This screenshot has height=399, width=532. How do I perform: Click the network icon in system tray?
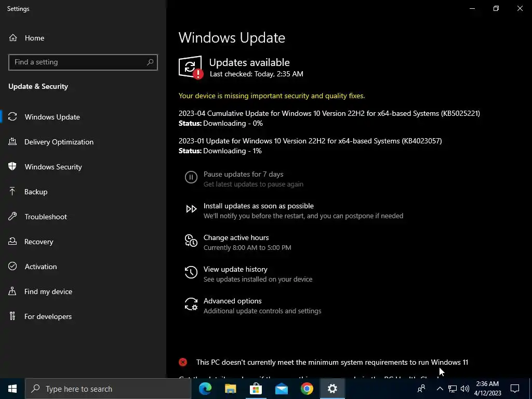tap(453, 389)
